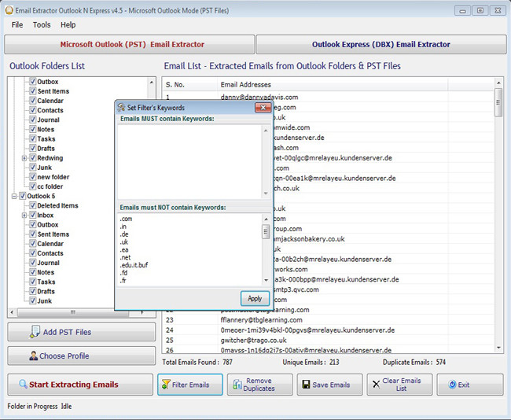Uncheck the Inbox checkbox under Outlook 5
511x420 pixels.
[32, 215]
